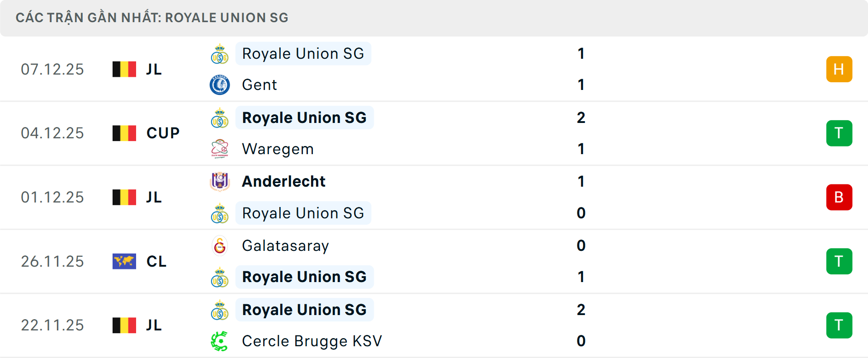
Task: Click green T badge for Waregem match
Action: pos(839,133)
